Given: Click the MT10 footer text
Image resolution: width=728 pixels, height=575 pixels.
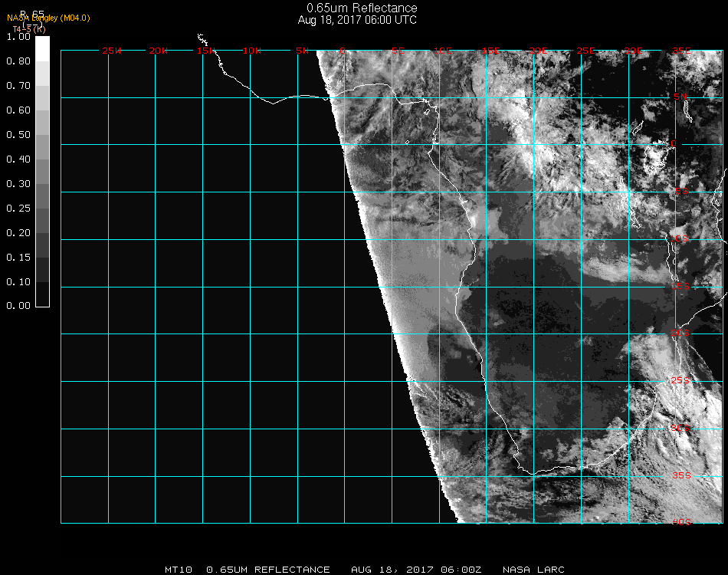Looking at the screenshot, I should coord(179,570).
